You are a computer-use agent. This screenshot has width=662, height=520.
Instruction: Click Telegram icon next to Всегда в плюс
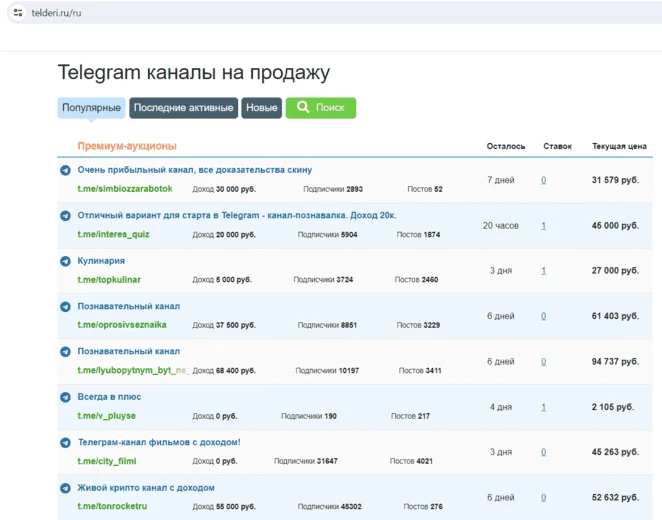click(x=65, y=397)
